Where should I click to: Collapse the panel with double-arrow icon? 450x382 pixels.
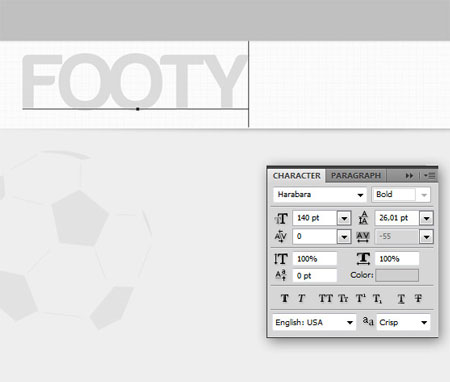(x=409, y=176)
